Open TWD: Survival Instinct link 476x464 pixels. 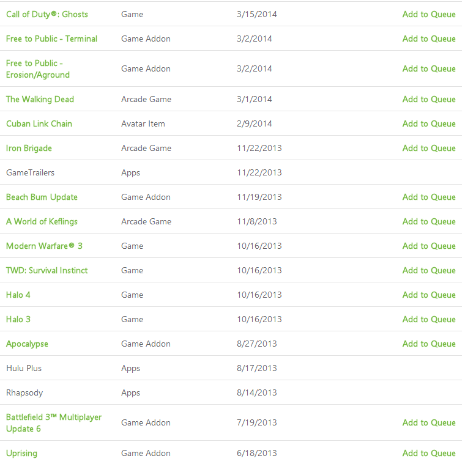coord(46,271)
